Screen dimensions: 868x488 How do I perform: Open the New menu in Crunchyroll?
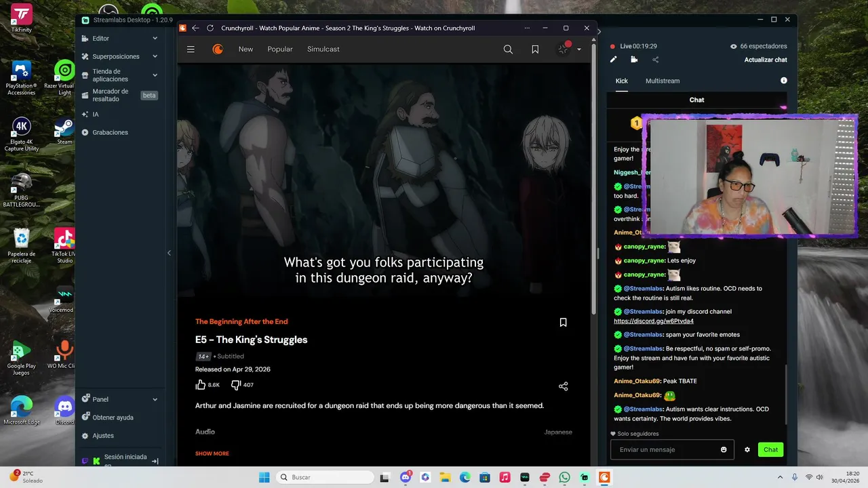coord(245,49)
